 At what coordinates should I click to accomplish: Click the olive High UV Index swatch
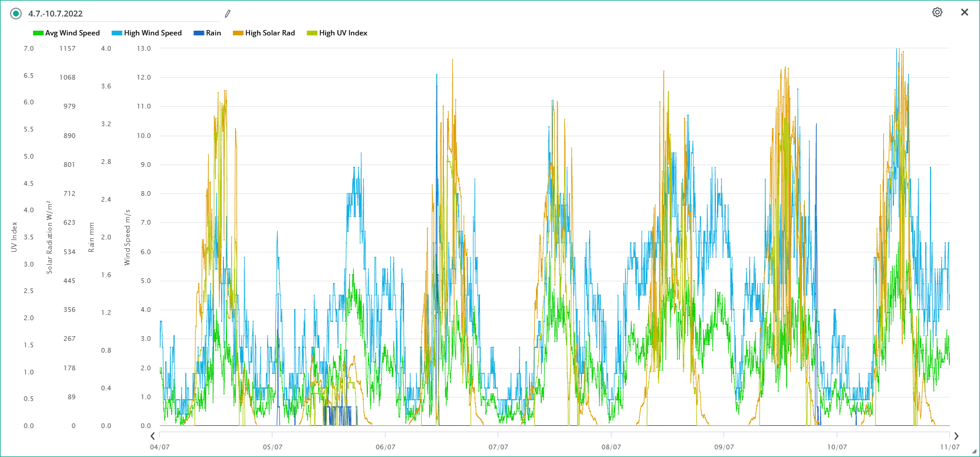tap(312, 33)
